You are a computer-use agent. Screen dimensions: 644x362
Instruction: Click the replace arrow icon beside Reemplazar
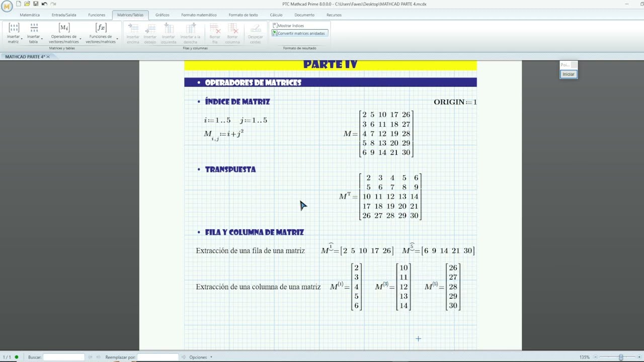tap(183, 357)
